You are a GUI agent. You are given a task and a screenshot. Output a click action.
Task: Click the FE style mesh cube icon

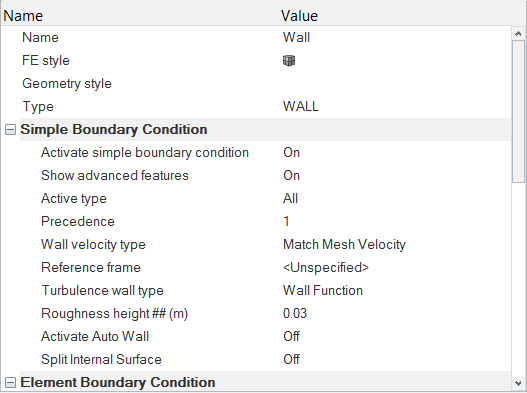point(289,61)
